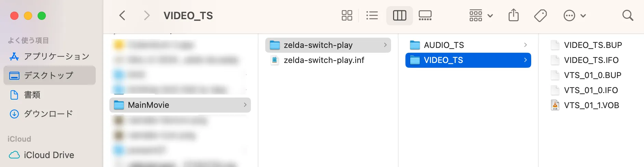Select zelda-switch-play.inf file
Screen dimensions: 644x167
(x=324, y=60)
